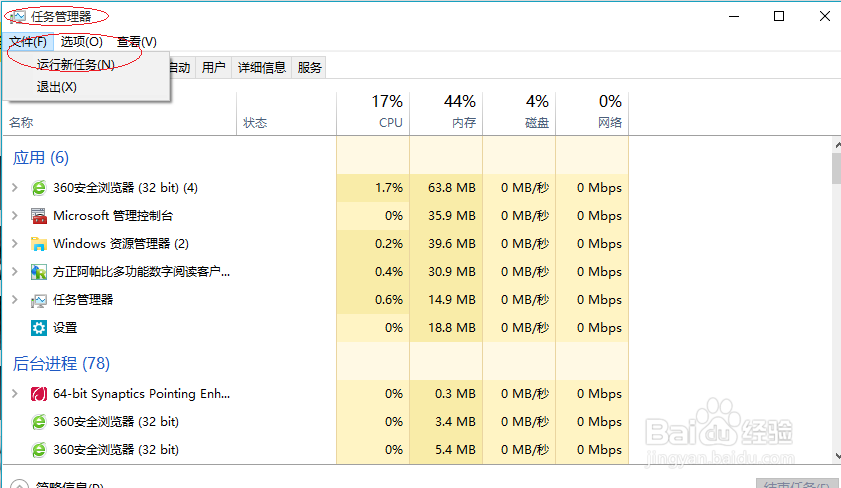Click the Microsoft 管理控制台 icon
841x488 pixels.
click(x=39, y=216)
